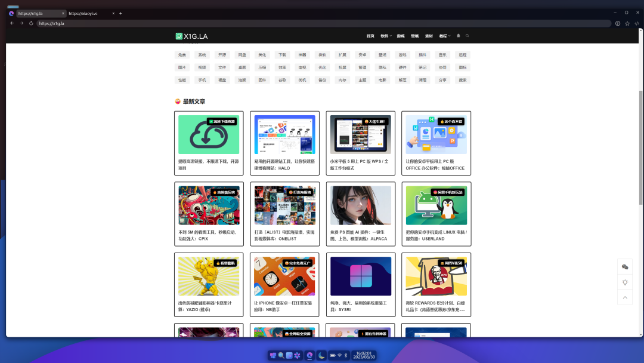This screenshot has height=363, width=644.
Task: Select the 安卓 tag
Action: (x=363, y=55)
